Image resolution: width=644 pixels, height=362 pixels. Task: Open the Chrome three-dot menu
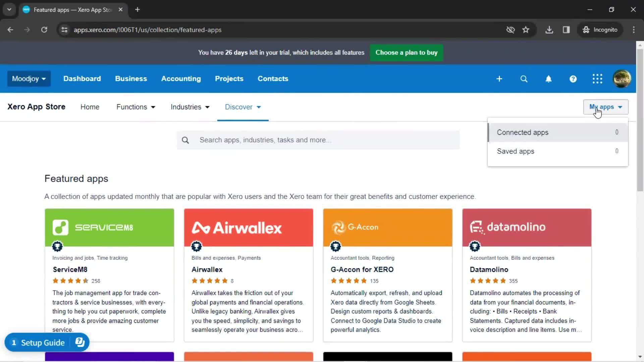634,30
